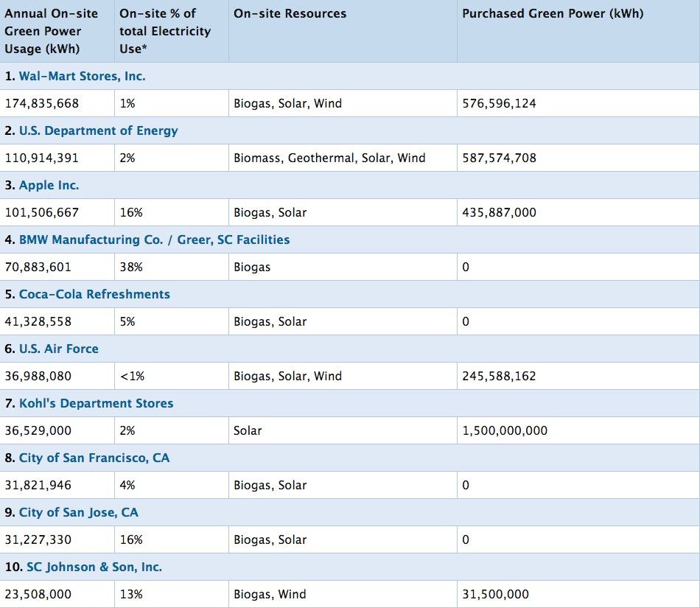This screenshot has height=608, width=700.
Task: Select "Biogas, Solar" in the 41,328,558 row
Action: tap(270, 321)
